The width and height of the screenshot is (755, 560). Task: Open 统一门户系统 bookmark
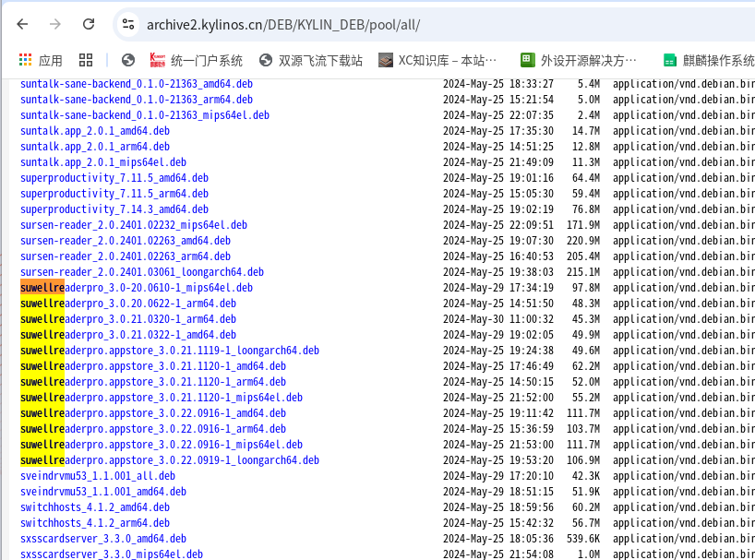click(195, 61)
